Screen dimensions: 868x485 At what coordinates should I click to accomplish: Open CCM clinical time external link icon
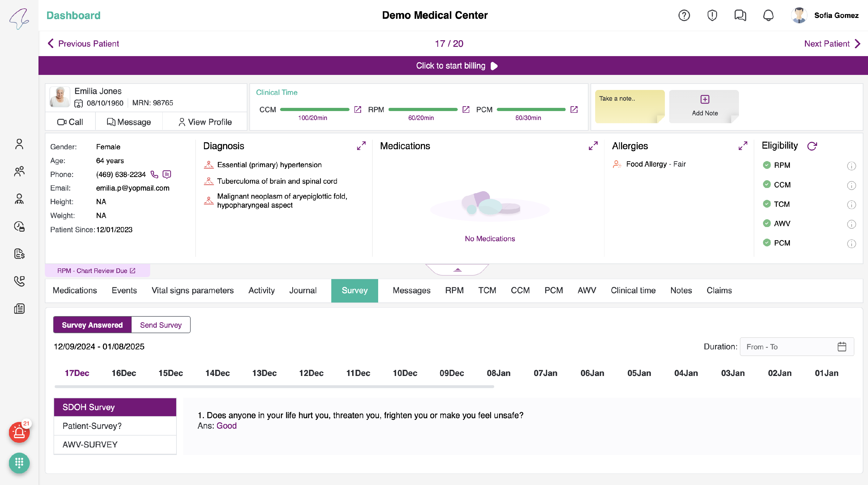click(x=358, y=109)
